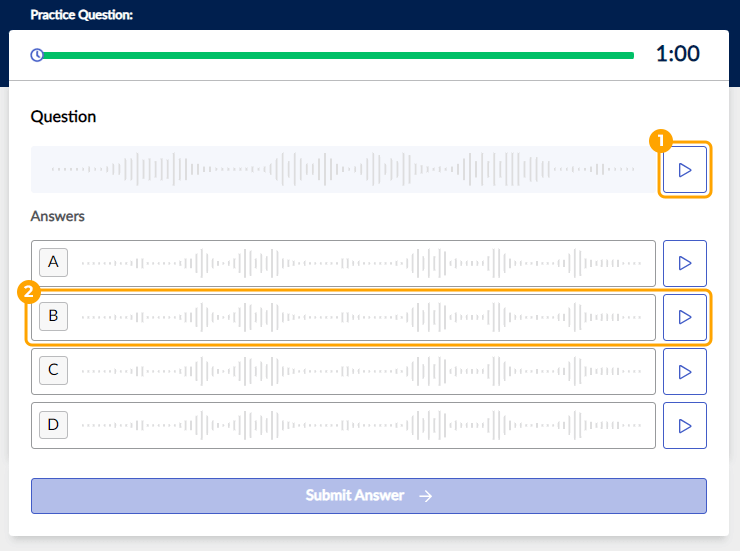Screen dimensions: 740x551
Task: Mark the D letter badge
Action: click(53, 425)
